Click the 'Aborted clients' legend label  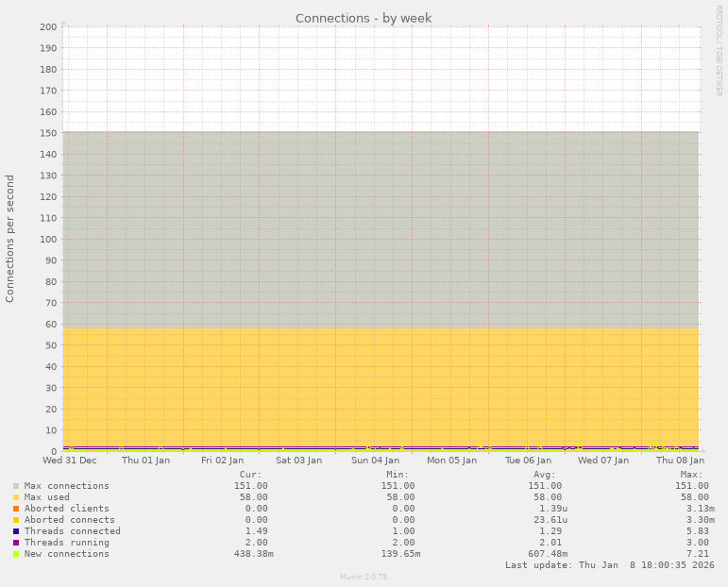coord(66,509)
